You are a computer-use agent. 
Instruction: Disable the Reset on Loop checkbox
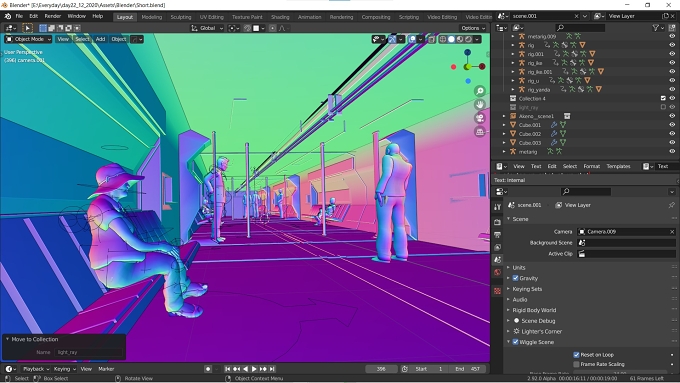[576, 355]
